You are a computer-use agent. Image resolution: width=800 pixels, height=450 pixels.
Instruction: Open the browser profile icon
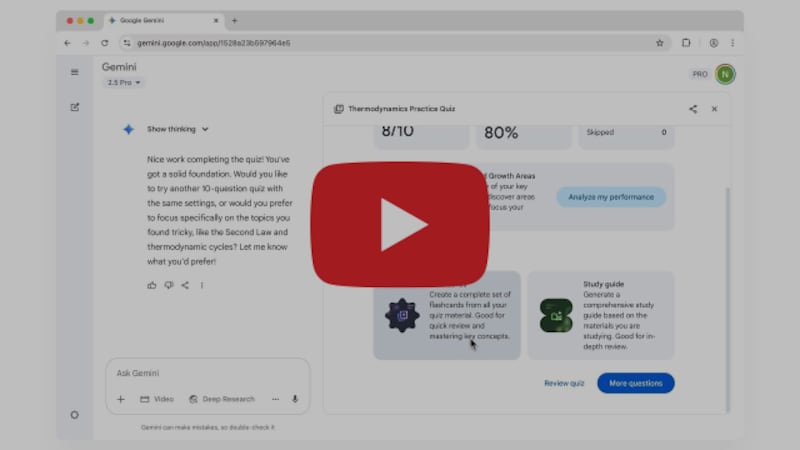[714, 43]
